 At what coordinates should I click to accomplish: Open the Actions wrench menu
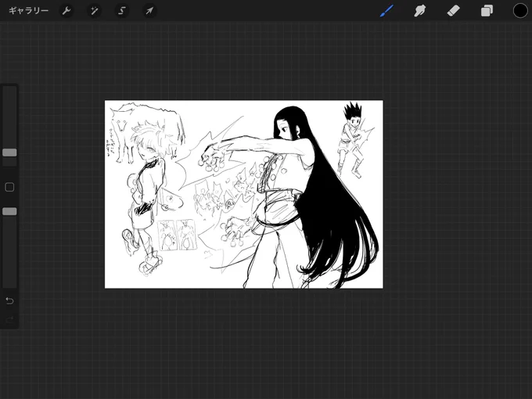click(x=66, y=11)
